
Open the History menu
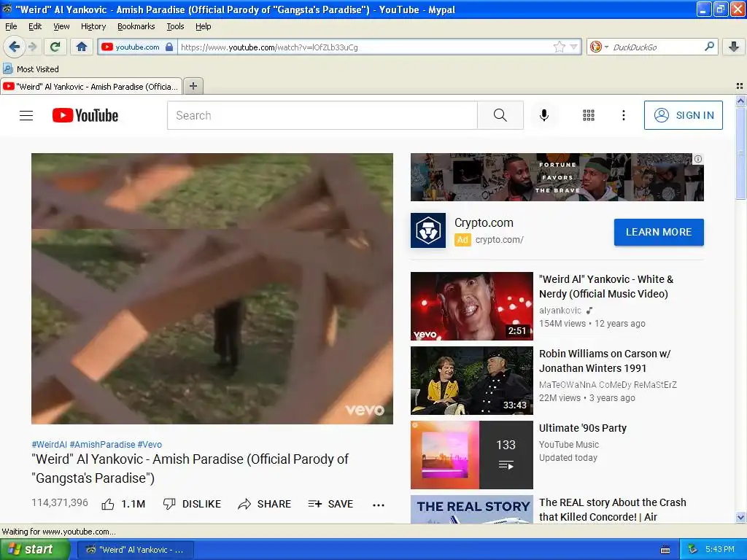click(x=93, y=27)
